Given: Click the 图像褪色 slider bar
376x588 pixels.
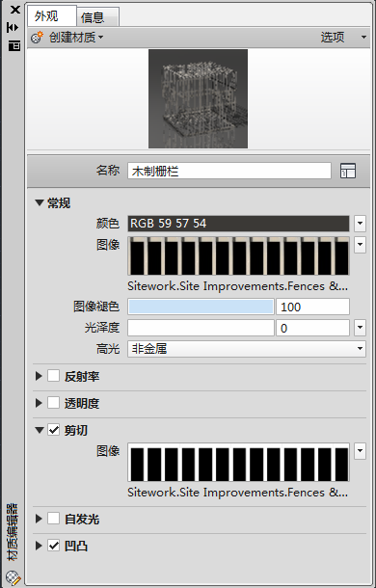Looking at the screenshot, I should click(x=201, y=307).
